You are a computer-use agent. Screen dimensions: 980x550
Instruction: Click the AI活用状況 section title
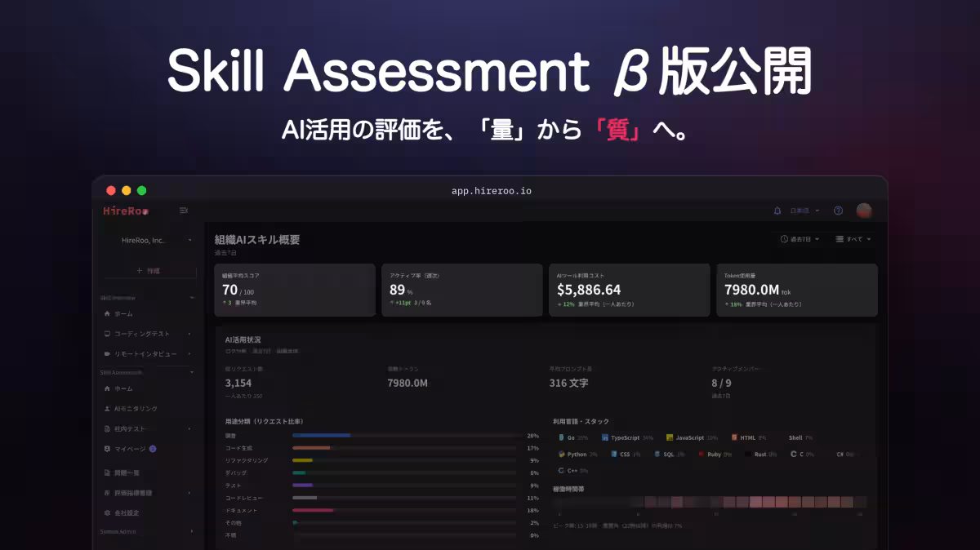point(243,339)
